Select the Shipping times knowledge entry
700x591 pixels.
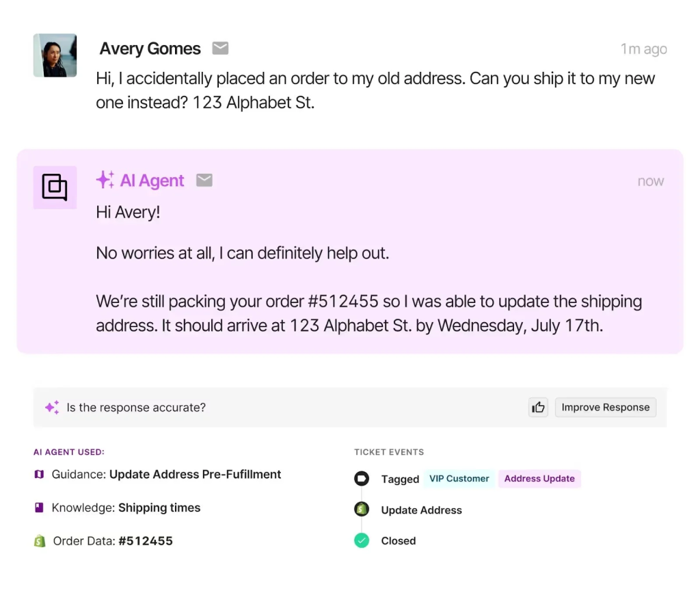click(x=159, y=508)
